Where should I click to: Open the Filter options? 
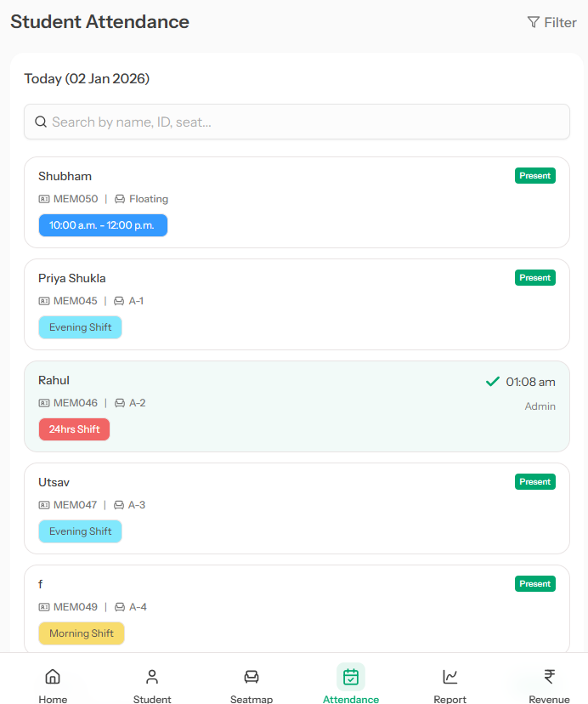point(551,22)
